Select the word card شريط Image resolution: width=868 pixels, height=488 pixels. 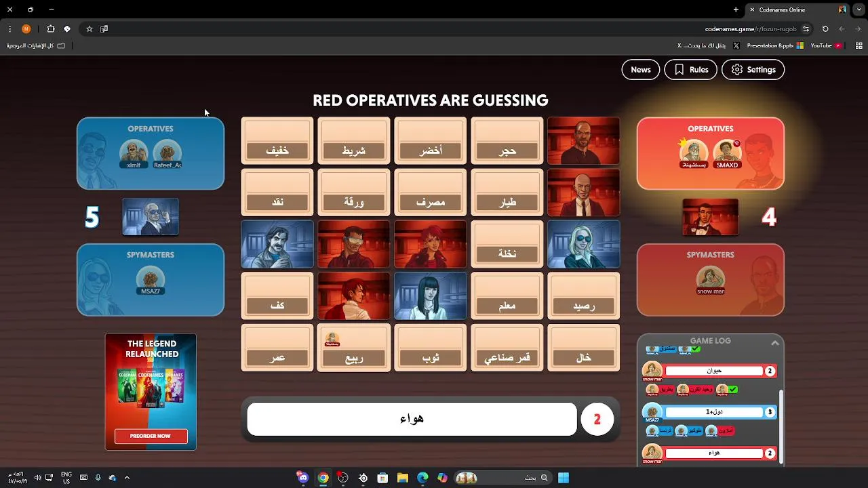[x=354, y=141]
